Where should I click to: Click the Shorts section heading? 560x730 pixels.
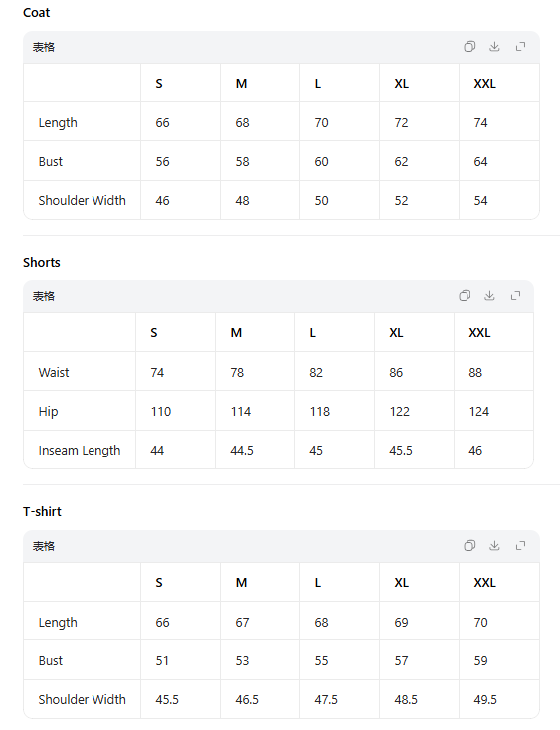[x=42, y=263]
